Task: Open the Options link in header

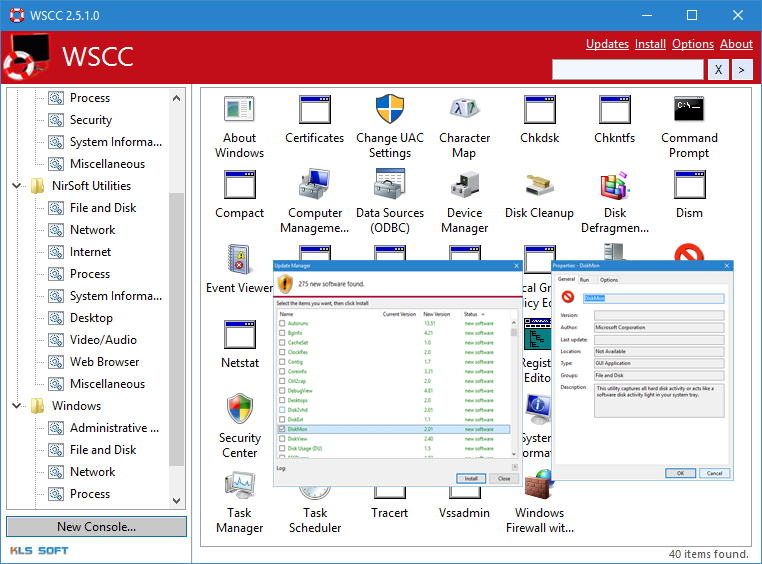Action: coord(693,44)
